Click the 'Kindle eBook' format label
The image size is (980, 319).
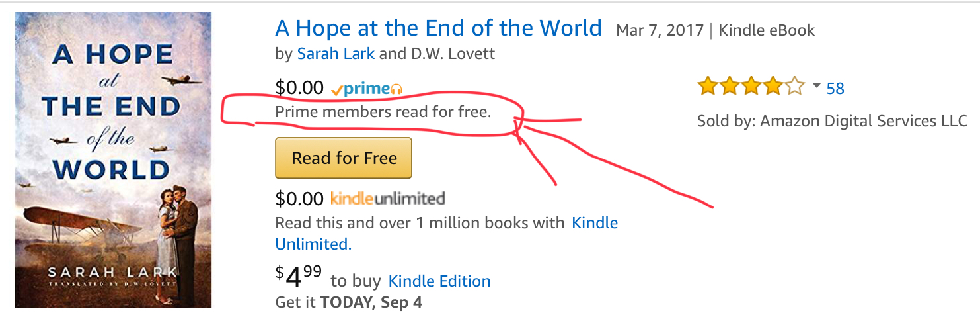point(767,30)
